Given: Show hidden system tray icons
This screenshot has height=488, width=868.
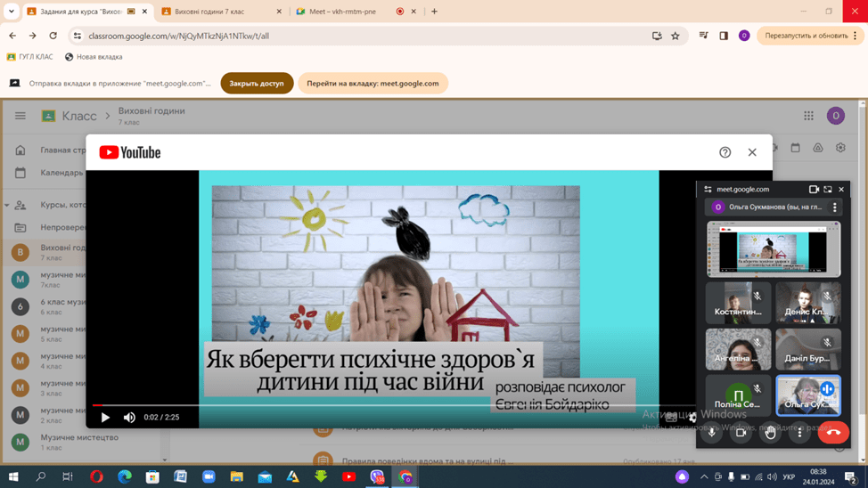Looking at the screenshot, I should [x=704, y=477].
